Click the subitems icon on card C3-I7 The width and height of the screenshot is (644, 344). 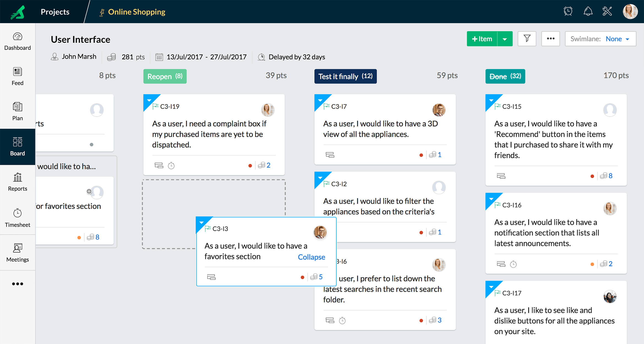click(x=330, y=155)
